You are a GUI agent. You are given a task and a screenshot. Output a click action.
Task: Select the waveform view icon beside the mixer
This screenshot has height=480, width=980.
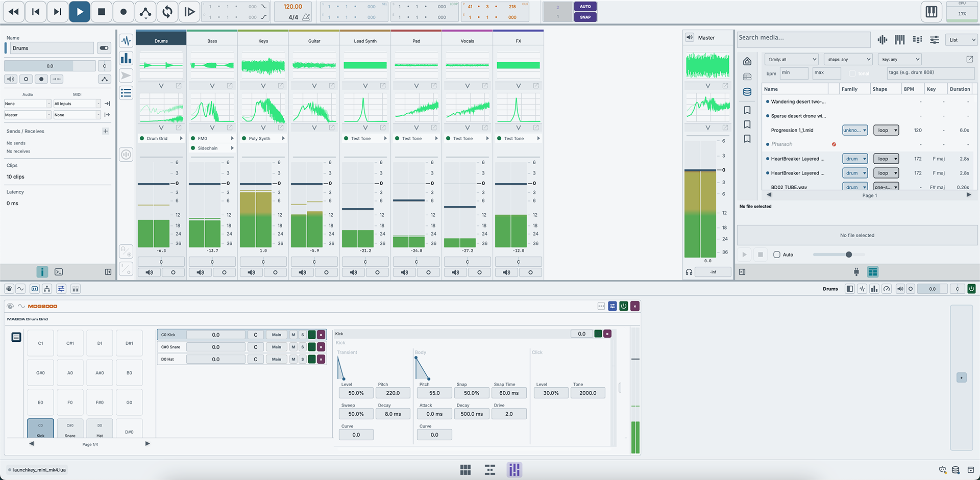[x=126, y=41]
